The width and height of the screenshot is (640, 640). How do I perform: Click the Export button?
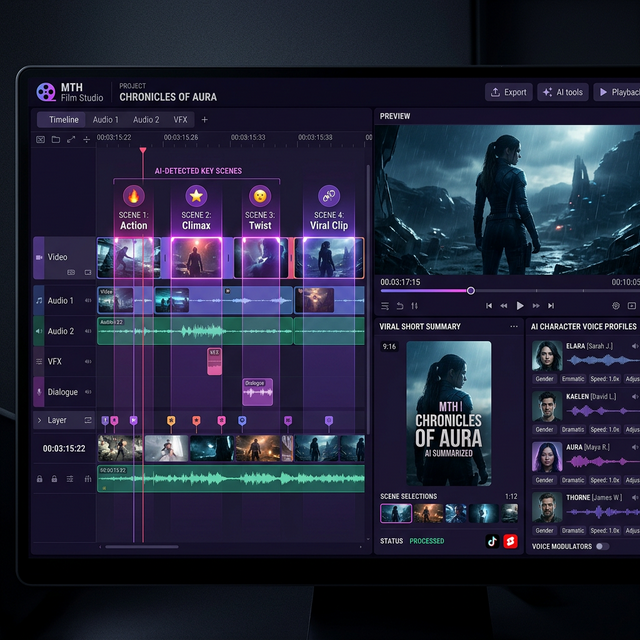tap(509, 92)
